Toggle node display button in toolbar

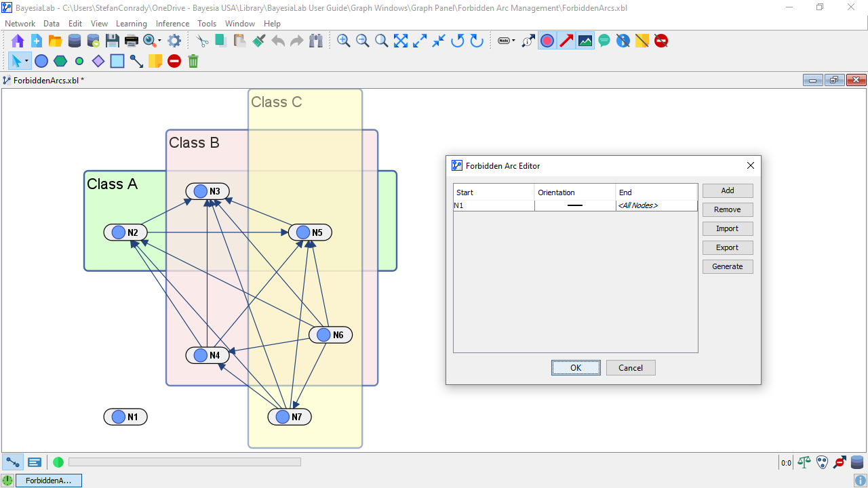pyautogui.click(x=547, y=41)
